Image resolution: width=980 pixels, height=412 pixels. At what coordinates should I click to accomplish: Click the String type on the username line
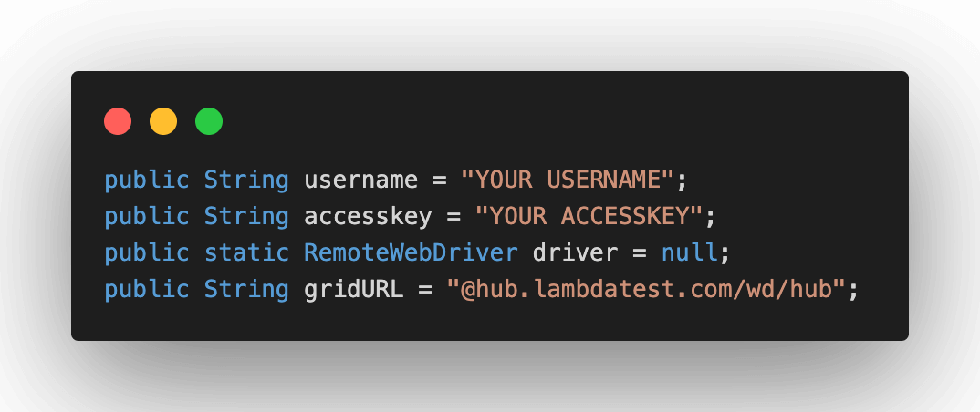point(246,180)
